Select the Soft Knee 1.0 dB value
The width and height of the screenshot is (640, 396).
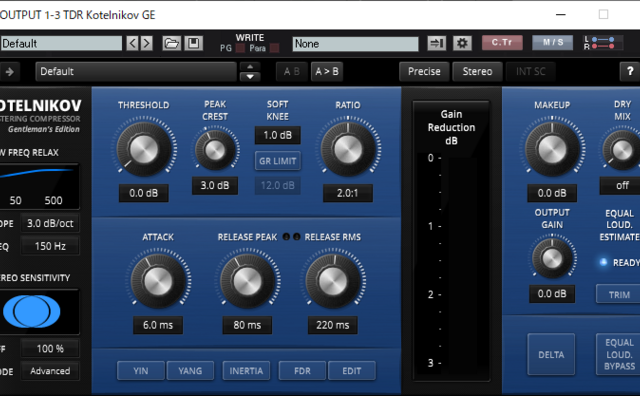click(278, 135)
